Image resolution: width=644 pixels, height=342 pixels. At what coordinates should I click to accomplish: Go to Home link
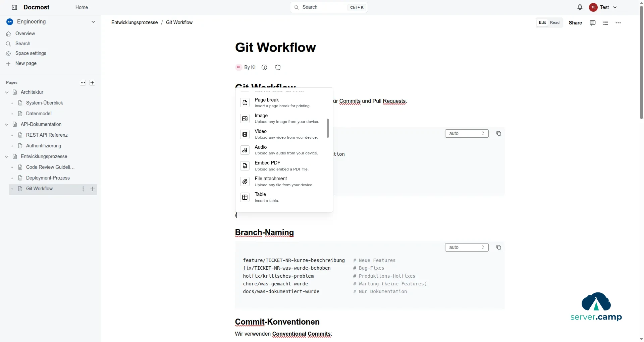tap(82, 7)
